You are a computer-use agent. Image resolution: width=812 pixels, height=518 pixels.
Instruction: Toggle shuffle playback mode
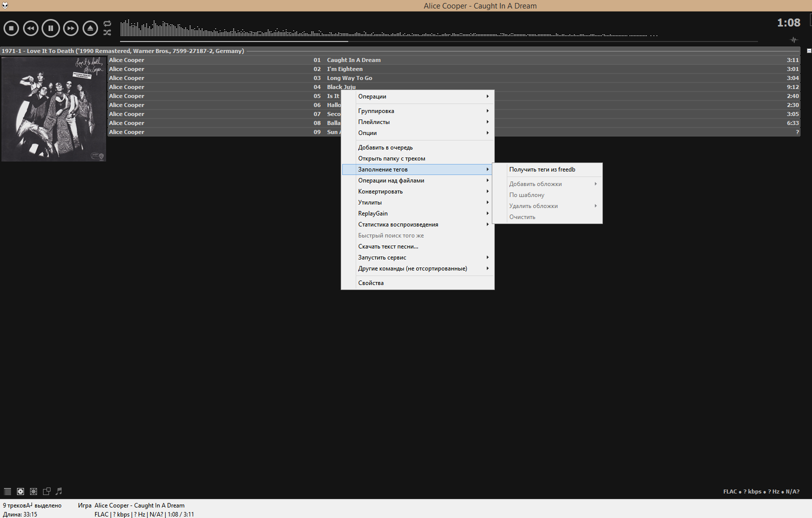tap(107, 32)
